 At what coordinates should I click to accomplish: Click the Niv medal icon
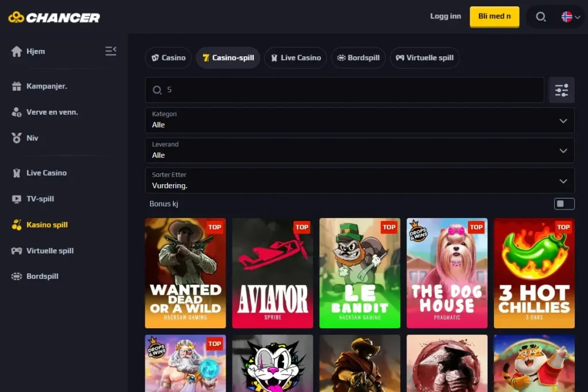(x=17, y=138)
